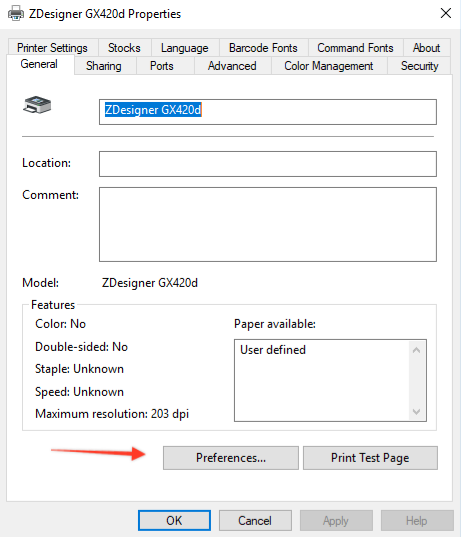
Task: Click the Staple: Unknown text
Action: (79, 369)
